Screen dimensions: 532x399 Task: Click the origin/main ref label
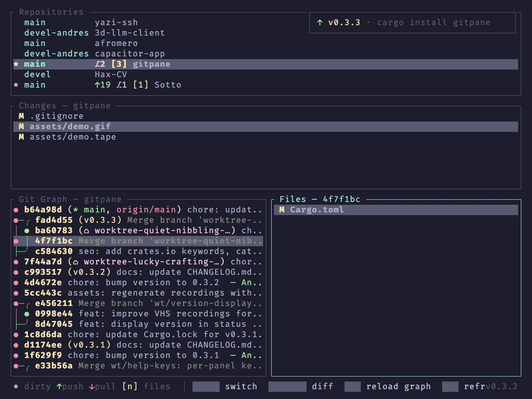point(146,210)
